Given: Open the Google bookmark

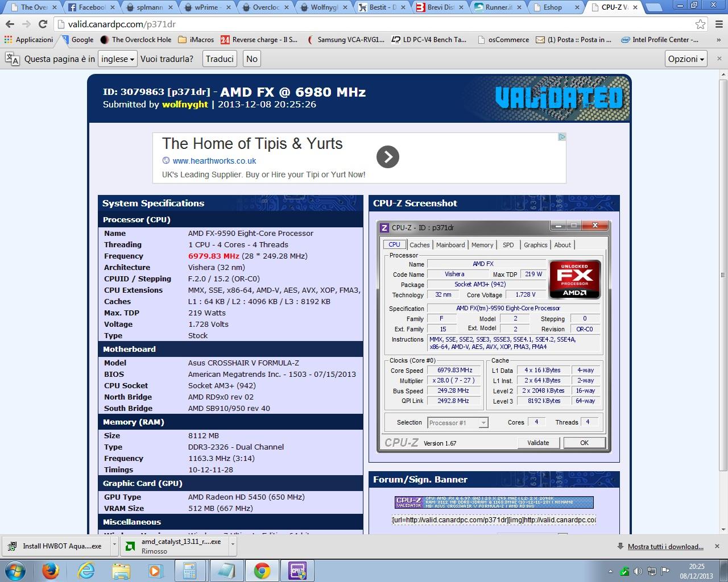Looking at the screenshot, I should click(x=77, y=40).
